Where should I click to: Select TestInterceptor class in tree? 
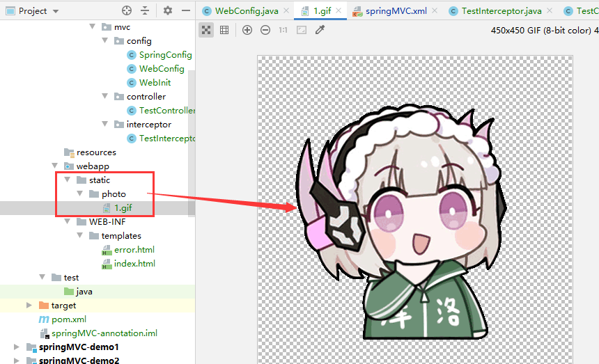167,138
